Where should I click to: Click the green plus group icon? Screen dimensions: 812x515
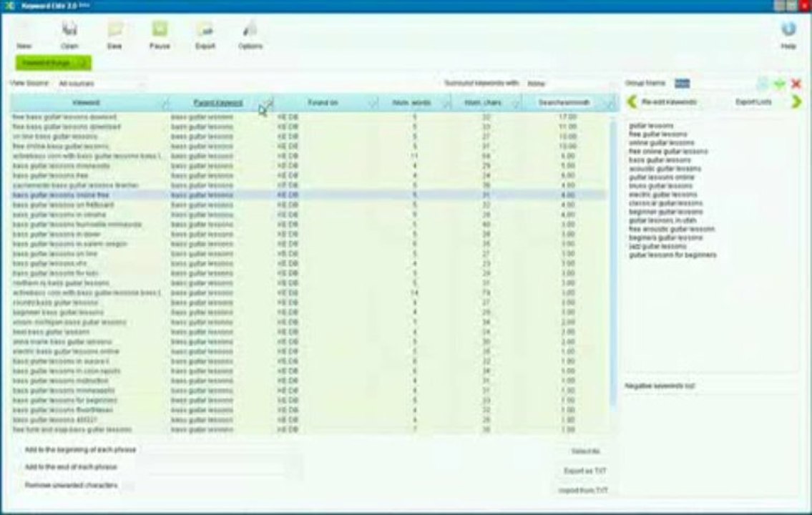[779, 84]
